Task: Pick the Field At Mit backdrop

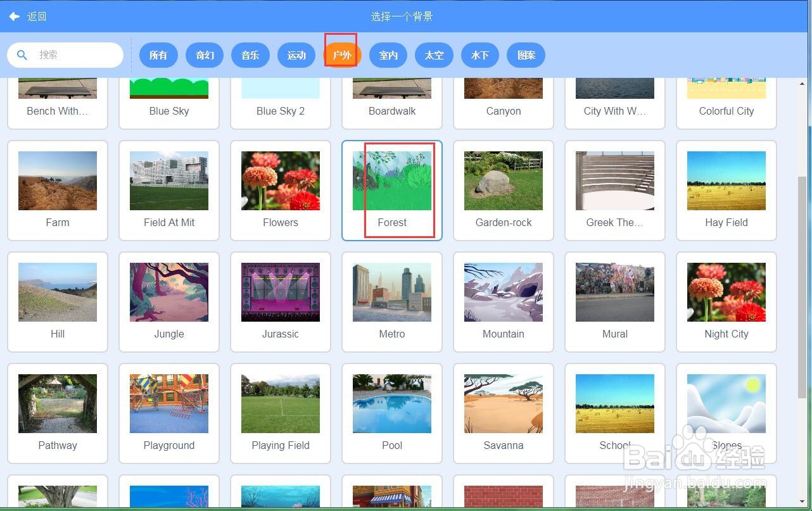Action: click(x=169, y=191)
